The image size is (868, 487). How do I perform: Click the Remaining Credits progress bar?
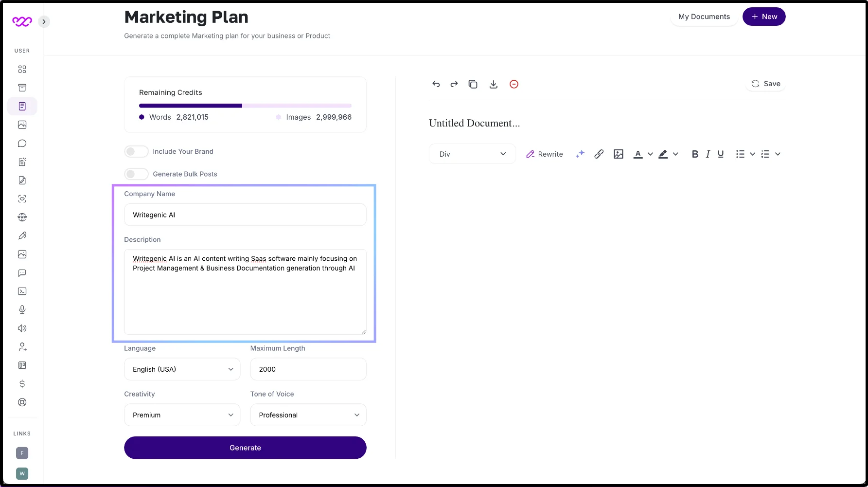point(245,106)
